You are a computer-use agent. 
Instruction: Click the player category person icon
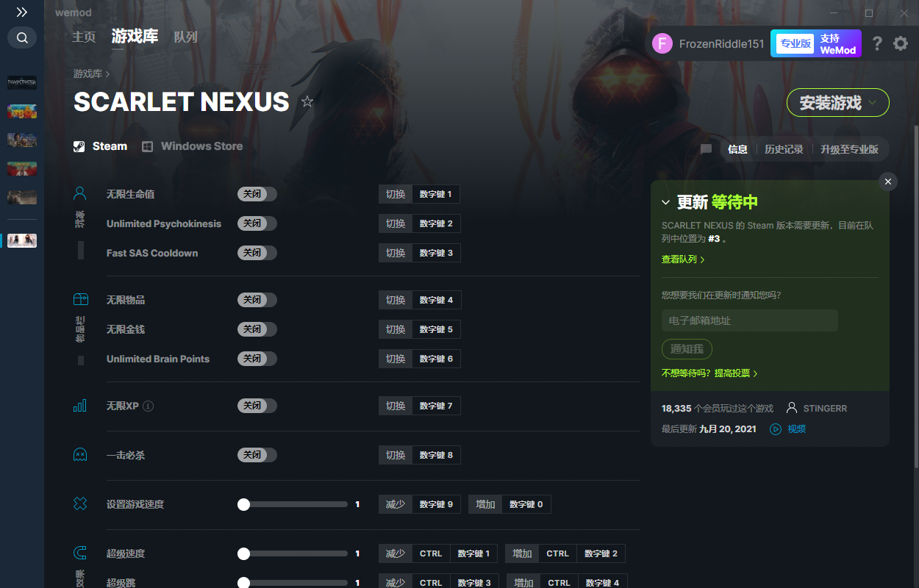(80, 194)
